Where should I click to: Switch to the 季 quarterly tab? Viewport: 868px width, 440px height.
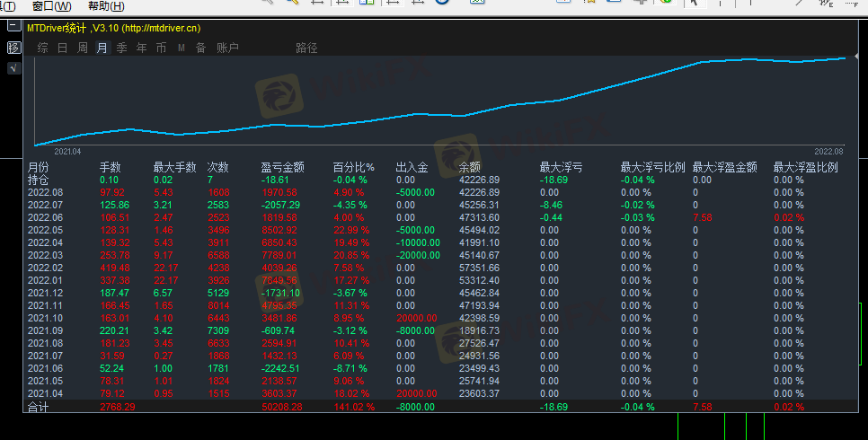[x=121, y=48]
